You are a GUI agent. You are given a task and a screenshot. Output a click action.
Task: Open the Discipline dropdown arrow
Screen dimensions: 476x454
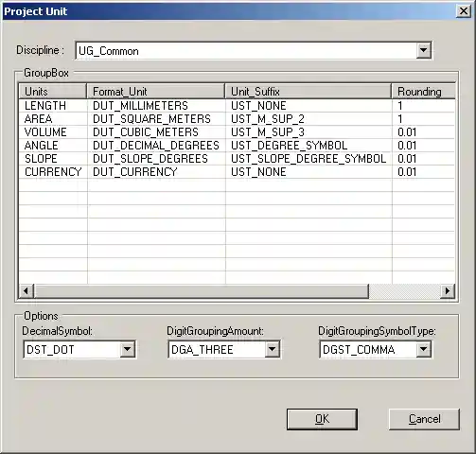pos(423,50)
